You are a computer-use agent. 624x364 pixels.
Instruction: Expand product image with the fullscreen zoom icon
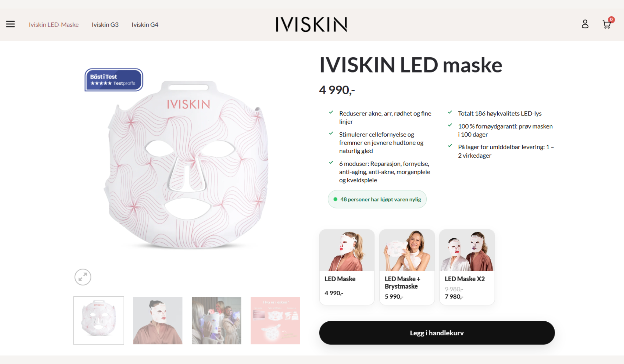83,277
